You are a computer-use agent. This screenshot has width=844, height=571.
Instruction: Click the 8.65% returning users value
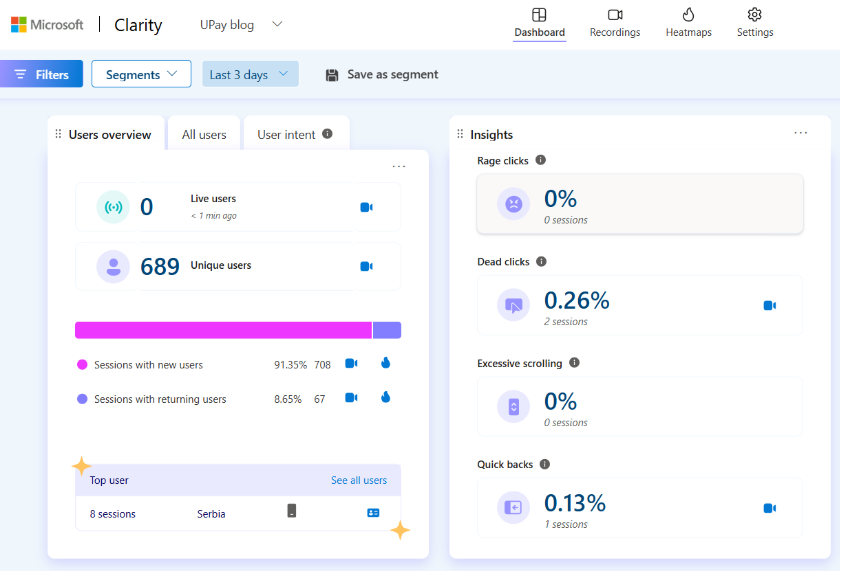[x=288, y=399]
